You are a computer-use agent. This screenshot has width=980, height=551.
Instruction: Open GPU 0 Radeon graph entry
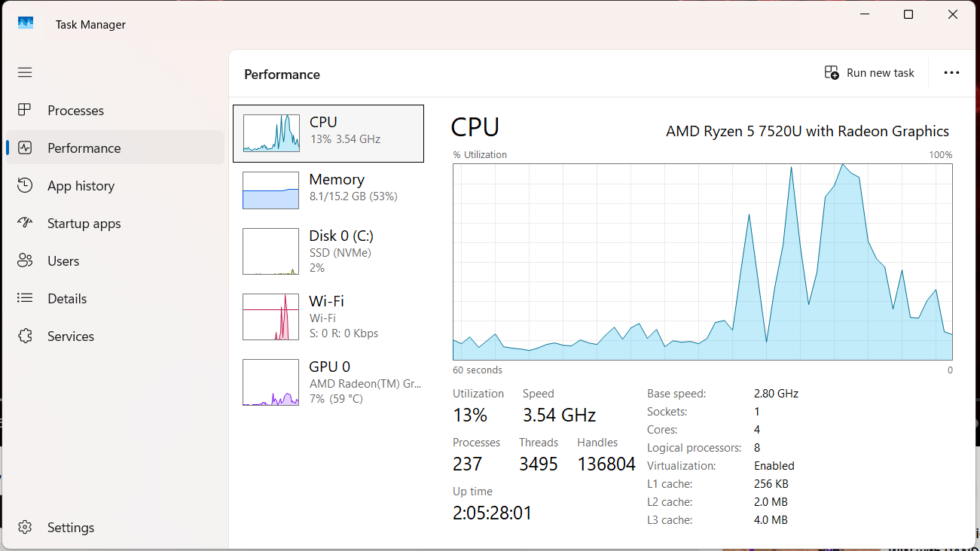coord(328,382)
